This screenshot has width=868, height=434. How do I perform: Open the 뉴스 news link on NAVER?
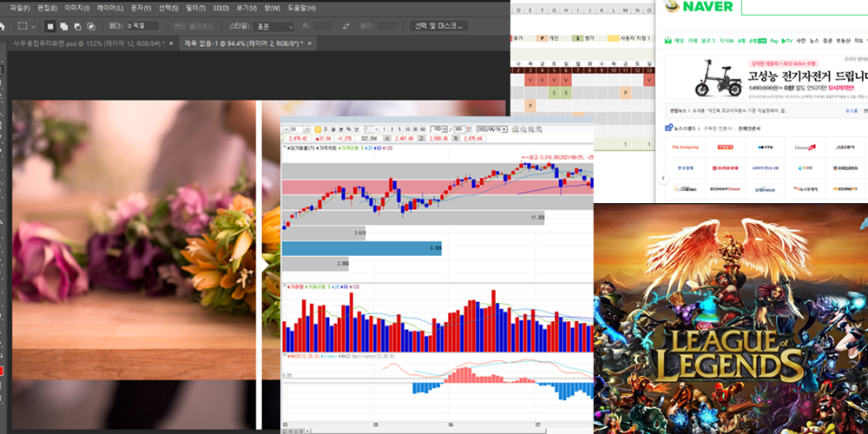pyautogui.click(x=814, y=41)
